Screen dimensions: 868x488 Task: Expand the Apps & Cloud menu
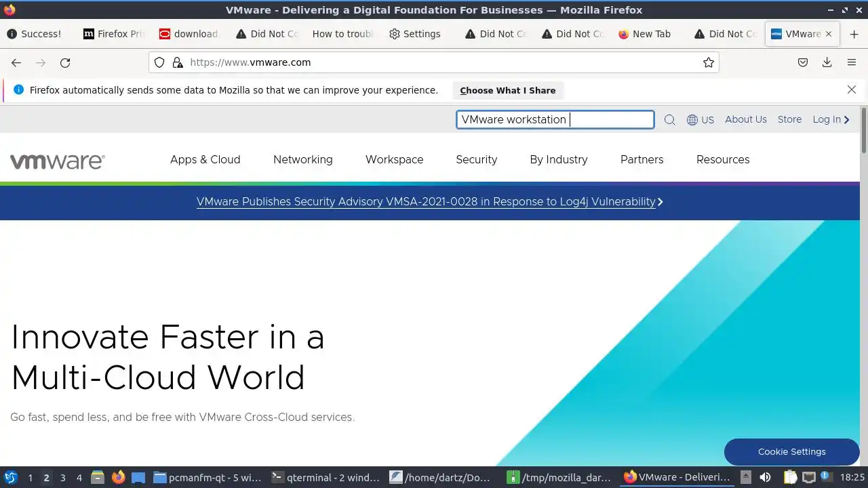pyautogui.click(x=205, y=160)
